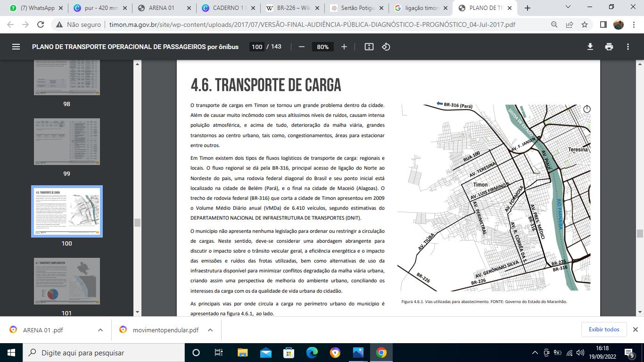Open a new browser tab
The width and height of the screenshot is (644, 362).
pyautogui.click(x=528, y=8)
